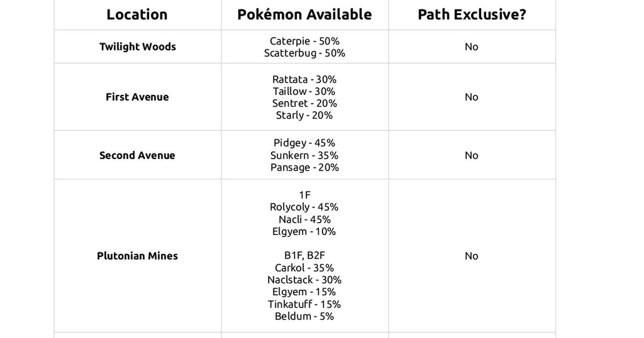This screenshot has height=338, width=644.
Task: Click the Pidgey - 45% entry
Action: (304, 143)
